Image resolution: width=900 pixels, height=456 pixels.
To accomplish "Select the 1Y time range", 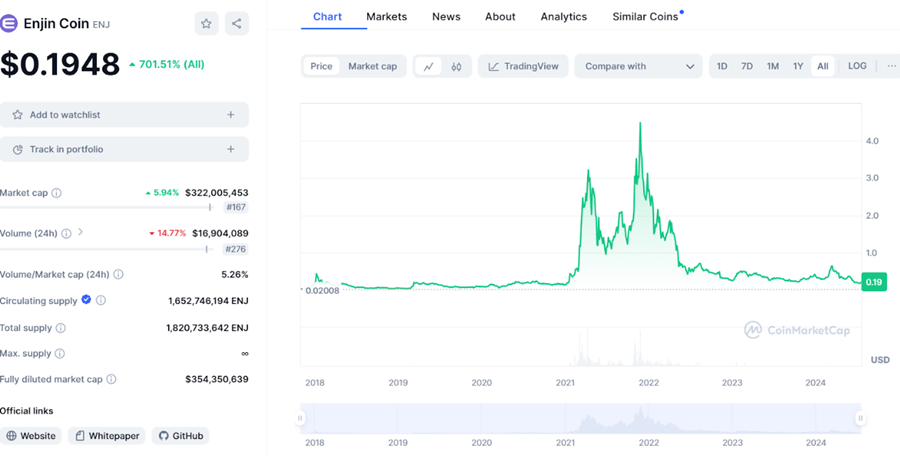I will pos(798,66).
